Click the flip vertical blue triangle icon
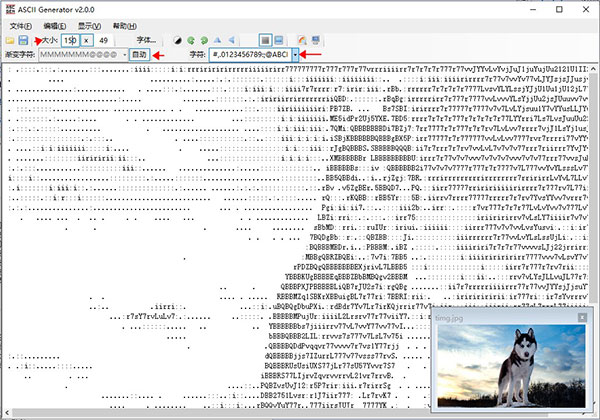 218,40
